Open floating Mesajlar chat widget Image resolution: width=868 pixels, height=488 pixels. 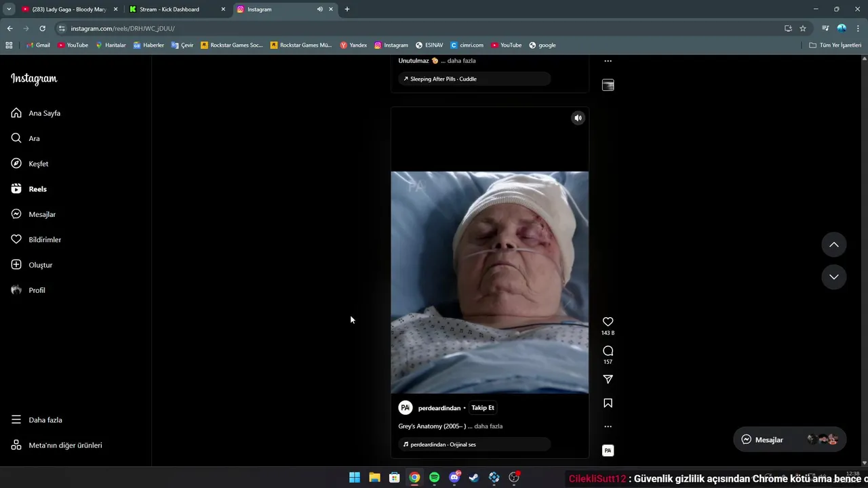pyautogui.click(x=789, y=439)
